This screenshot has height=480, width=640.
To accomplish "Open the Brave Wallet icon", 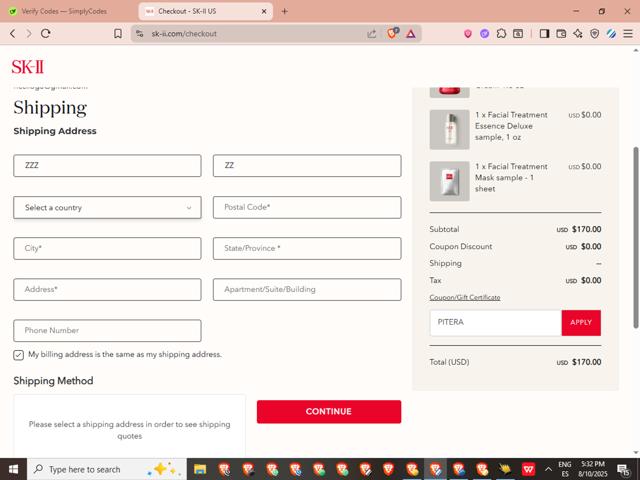I will pos(561,33).
